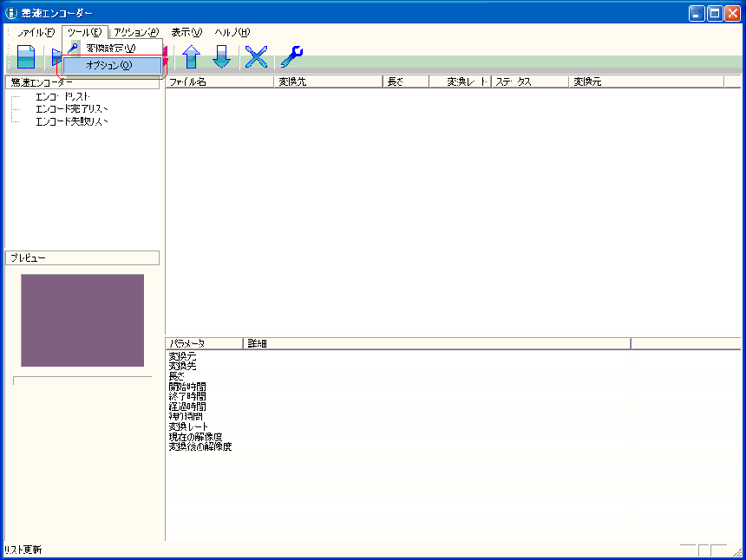Click the preview progress bar under thumbnail
This screenshot has width=746, height=560.
[x=82, y=381]
